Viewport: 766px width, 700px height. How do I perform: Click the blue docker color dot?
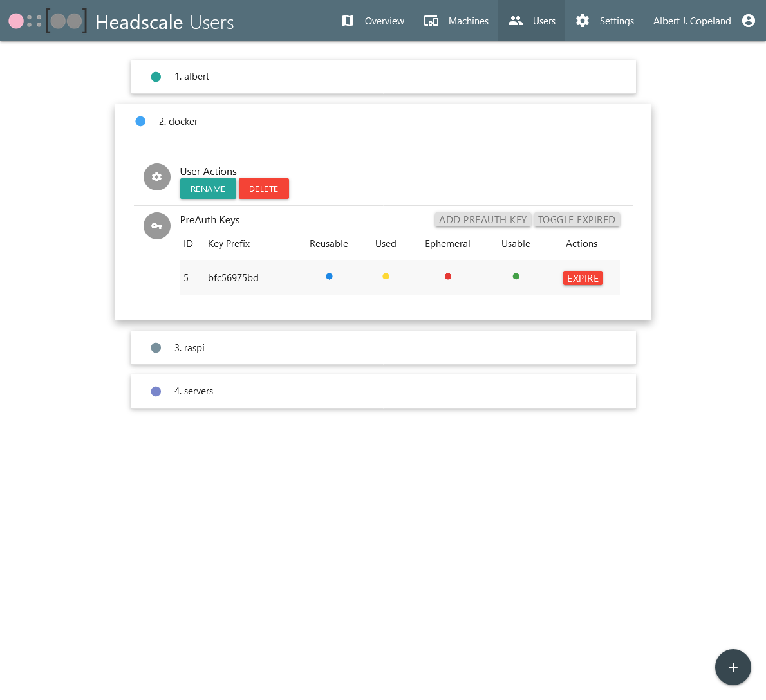[x=140, y=122]
